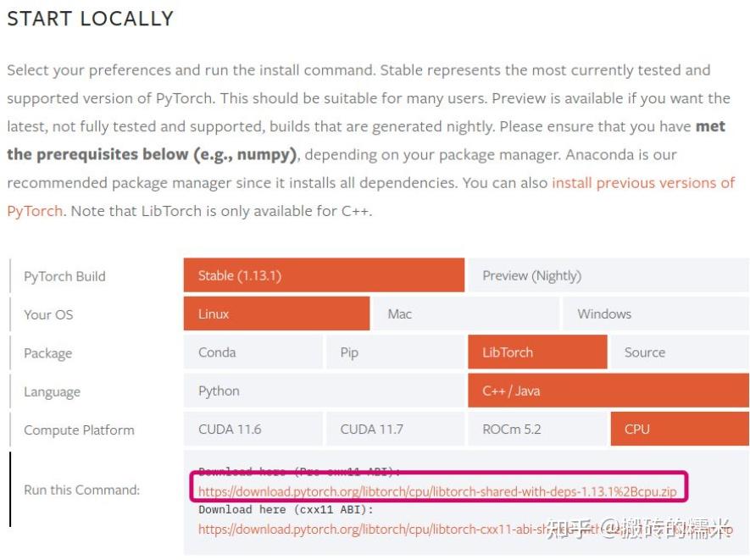This screenshot has height=560, width=750.
Task: Select the Stable (1.13.1) build option
Action: [x=323, y=275]
